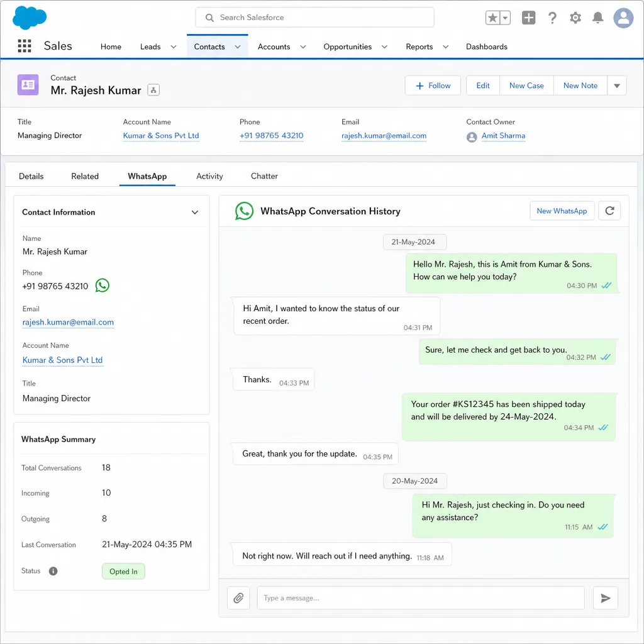Click the WhatsApp icon beside phone number
644x644 pixels.
click(103, 286)
